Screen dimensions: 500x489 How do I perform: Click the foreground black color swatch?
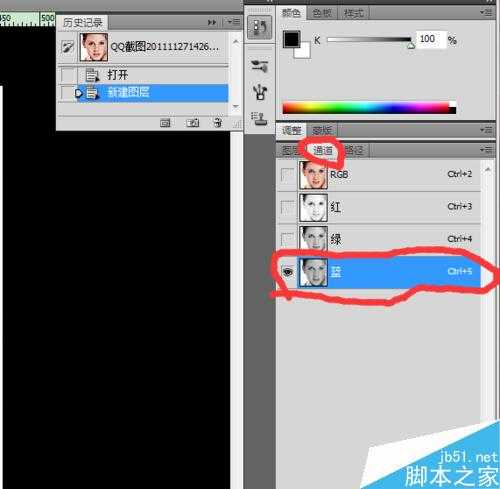point(292,39)
